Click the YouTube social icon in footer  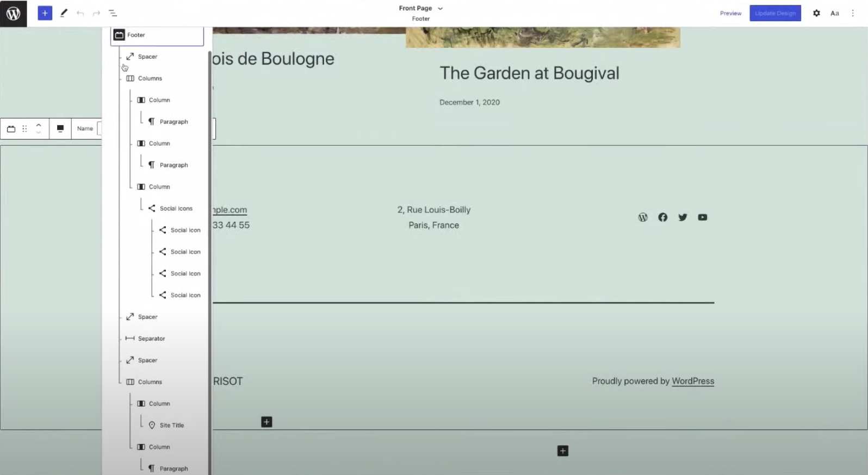pos(702,217)
